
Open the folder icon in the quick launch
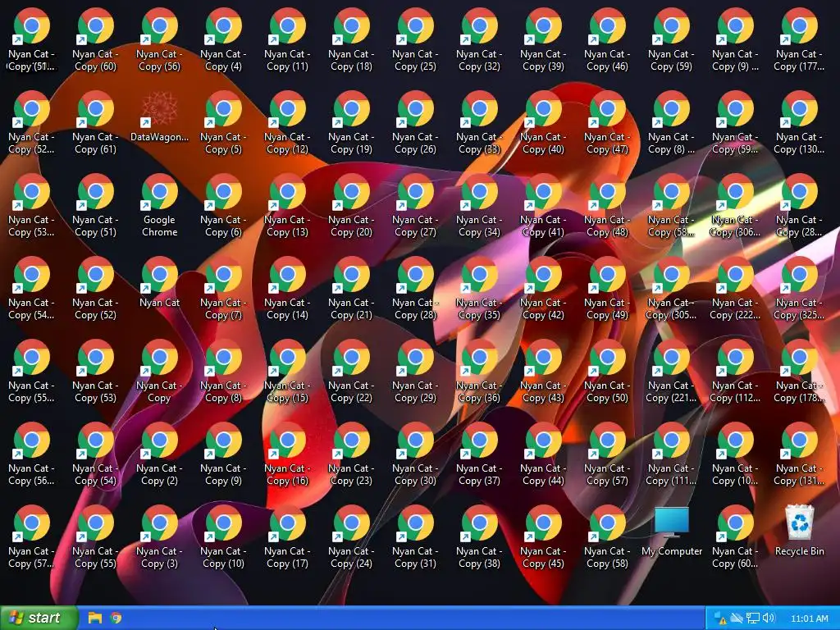point(95,618)
